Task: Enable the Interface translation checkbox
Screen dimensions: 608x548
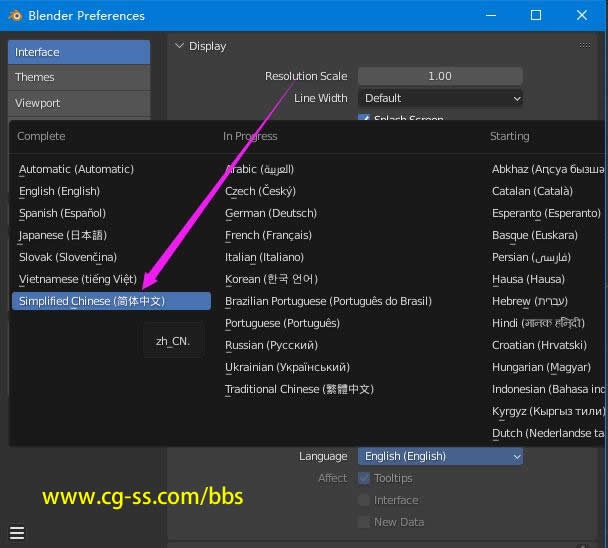Action: pyautogui.click(x=364, y=500)
